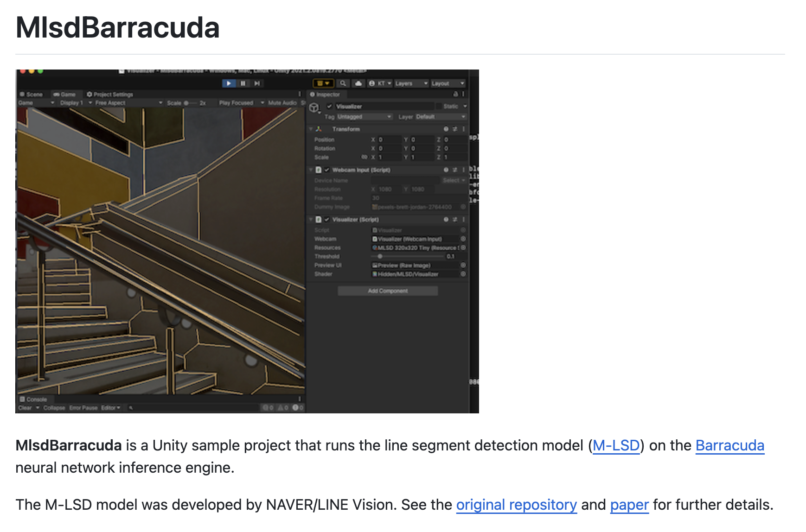Toggle the Webcam Input script enabled checkbox
The width and height of the screenshot is (806, 532).
coord(327,170)
